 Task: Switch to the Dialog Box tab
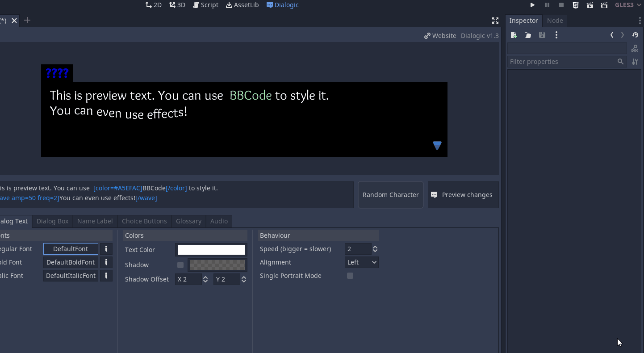point(52,221)
